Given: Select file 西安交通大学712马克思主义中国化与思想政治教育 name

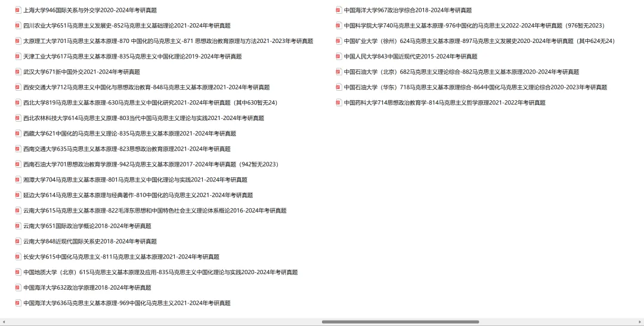Looking at the screenshot, I should (147, 87).
